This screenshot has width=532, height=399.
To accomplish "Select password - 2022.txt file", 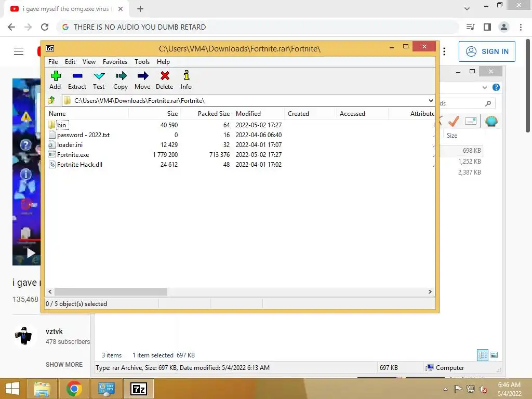I will click(x=79, y=135).
